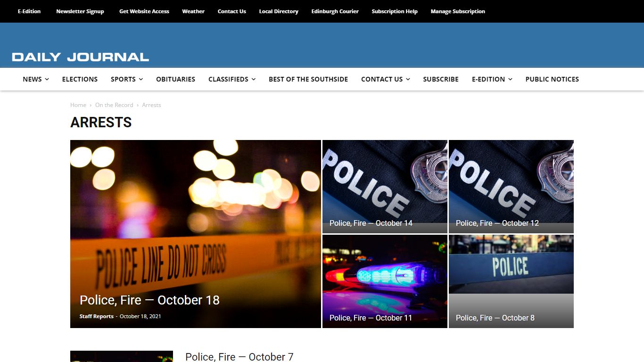Click the ARRESTS page heading
Screen dimensions: 644x362
point(101,123)
